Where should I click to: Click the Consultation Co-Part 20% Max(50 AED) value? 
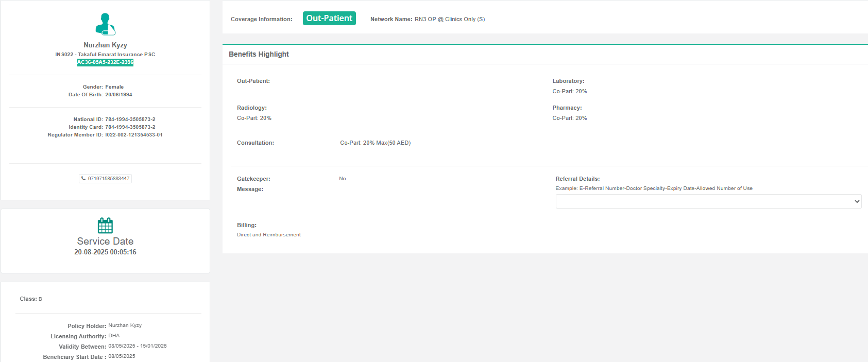tap(375, 143)
